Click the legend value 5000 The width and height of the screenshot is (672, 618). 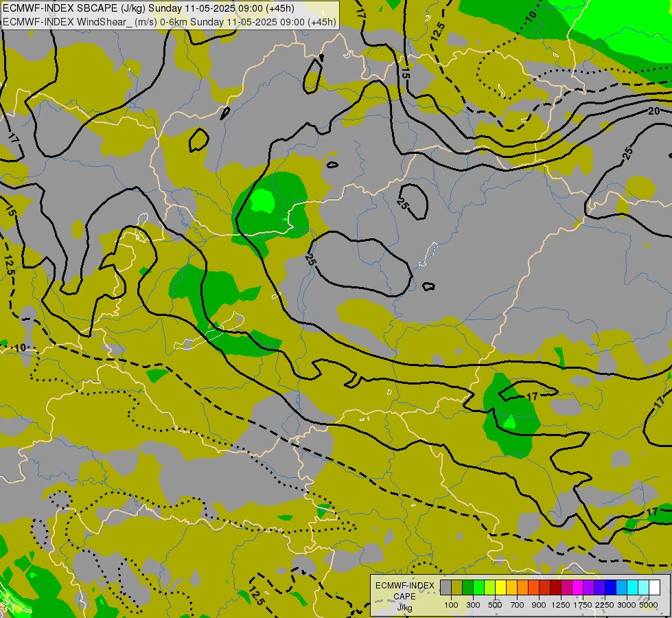pos(649,605)
